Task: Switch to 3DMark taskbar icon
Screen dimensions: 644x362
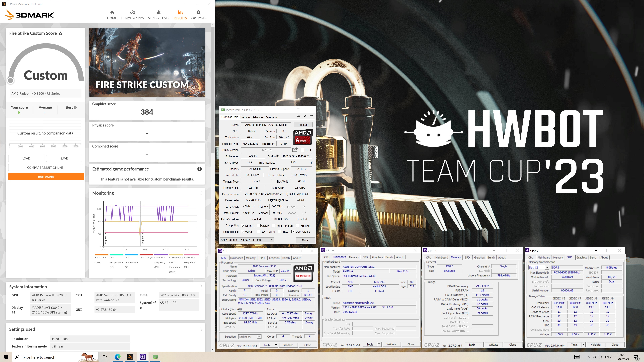Action: [x=130, y=357]
